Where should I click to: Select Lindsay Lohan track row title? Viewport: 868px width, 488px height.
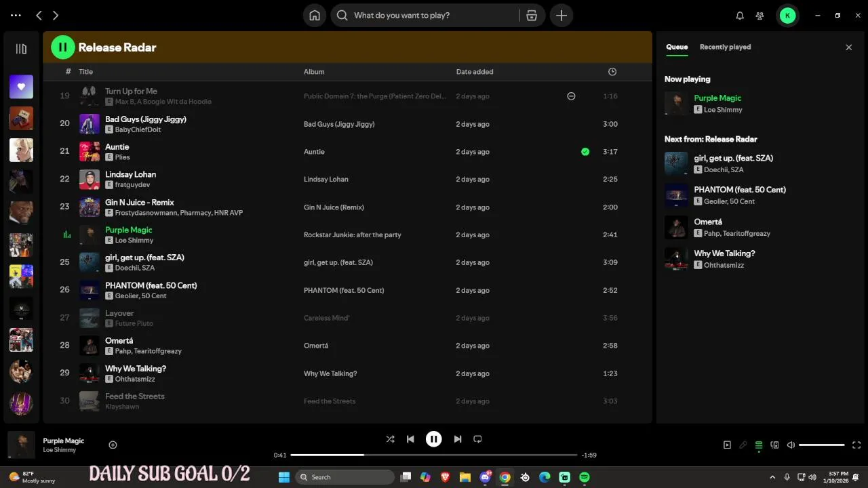tap(130, 174)
